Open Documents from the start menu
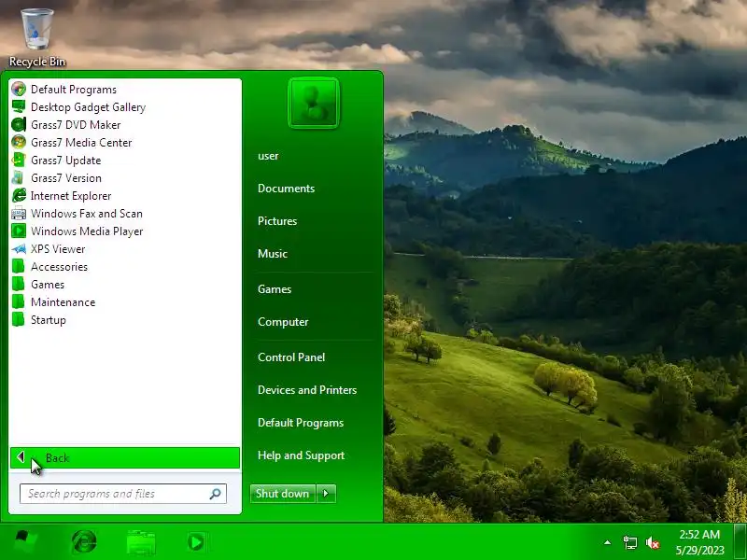Screen dimensions: 747x560 coord(287,189)
